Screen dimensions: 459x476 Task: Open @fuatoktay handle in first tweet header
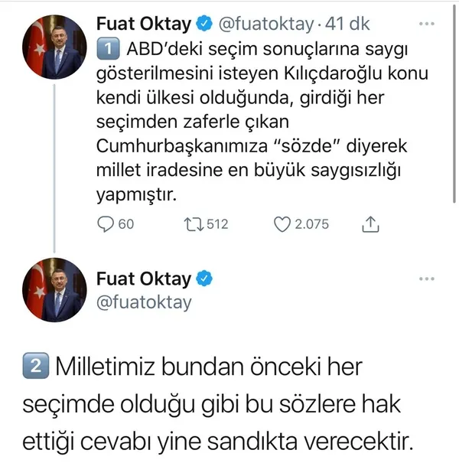click(x=265, y=24)
